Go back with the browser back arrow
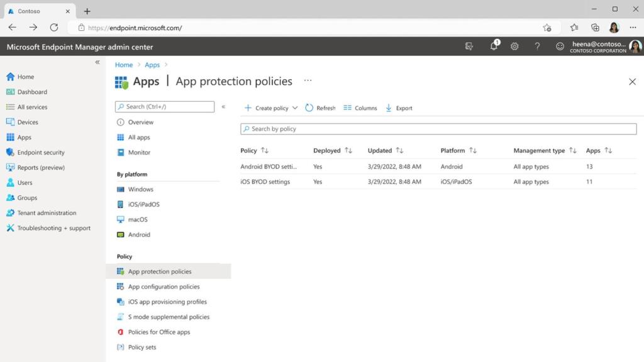The image size is (644, 362). (13, 28)
